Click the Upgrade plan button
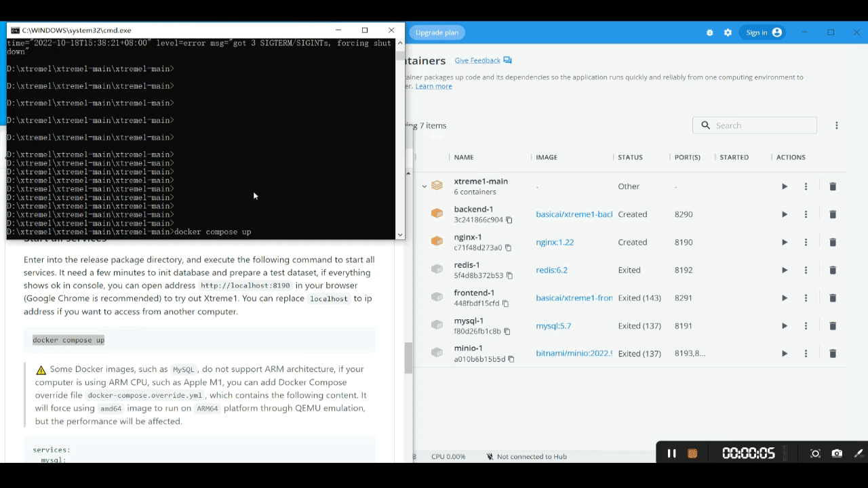Viewport: 868px width, 488px height. click(x=437, y=33)
